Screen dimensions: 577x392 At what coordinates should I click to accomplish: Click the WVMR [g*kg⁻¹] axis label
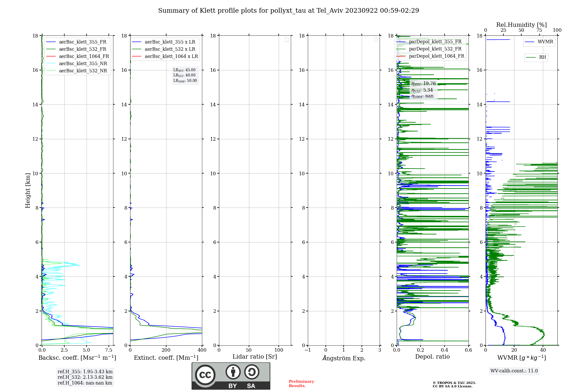pos(522,358)
